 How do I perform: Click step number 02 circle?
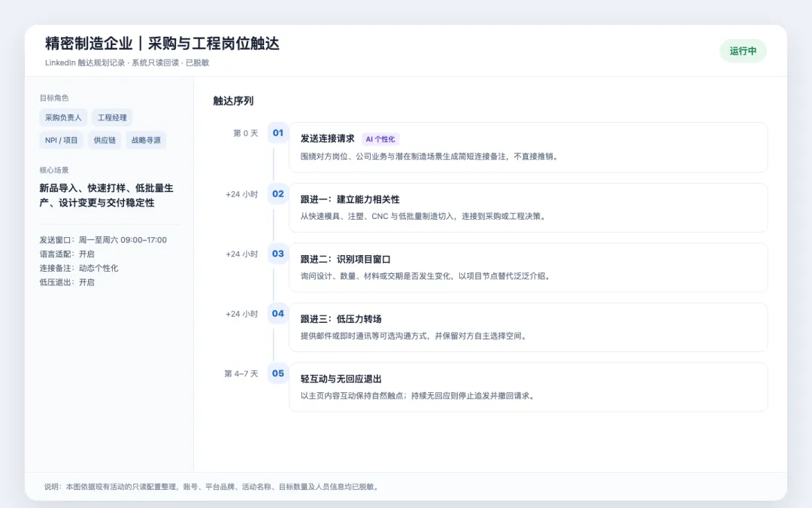[278, 194]
